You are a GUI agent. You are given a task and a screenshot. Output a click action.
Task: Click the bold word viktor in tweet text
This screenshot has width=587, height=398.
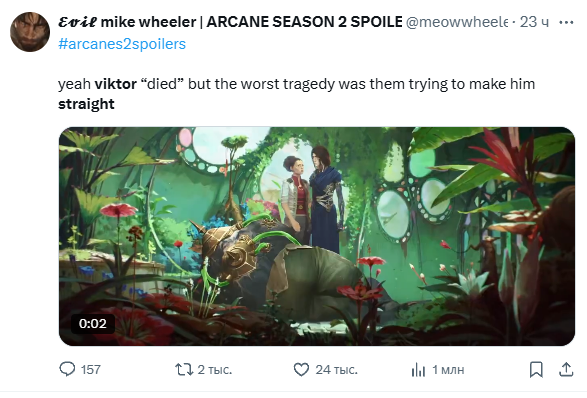coord(116,84)
